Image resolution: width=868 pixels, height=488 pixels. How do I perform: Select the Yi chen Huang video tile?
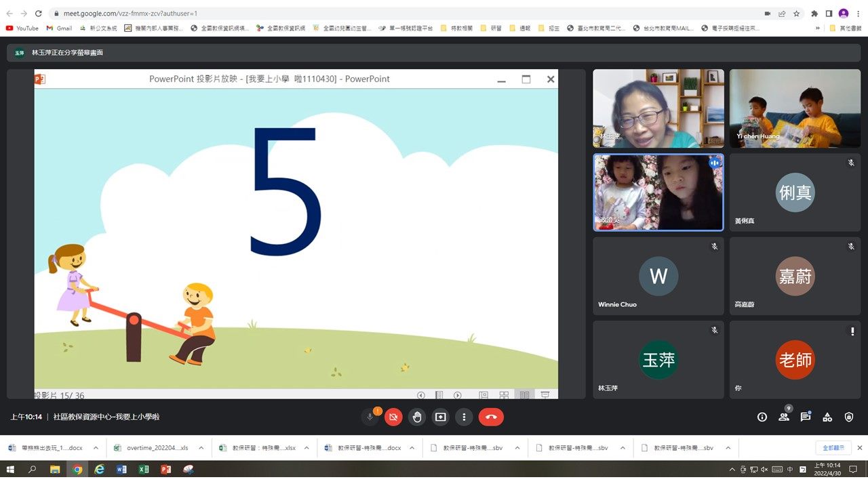click(x=795, y=108)
